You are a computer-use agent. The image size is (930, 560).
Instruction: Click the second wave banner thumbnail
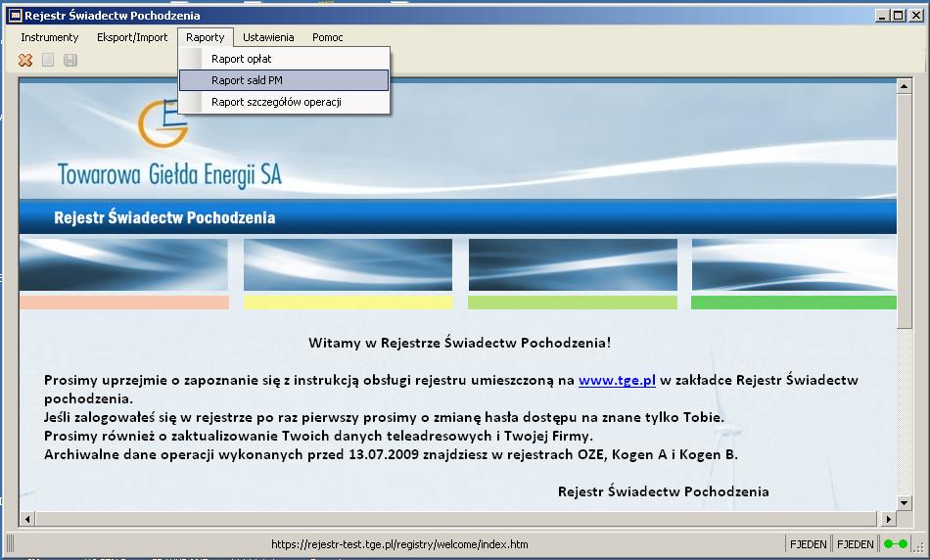[x=349, y=264]
